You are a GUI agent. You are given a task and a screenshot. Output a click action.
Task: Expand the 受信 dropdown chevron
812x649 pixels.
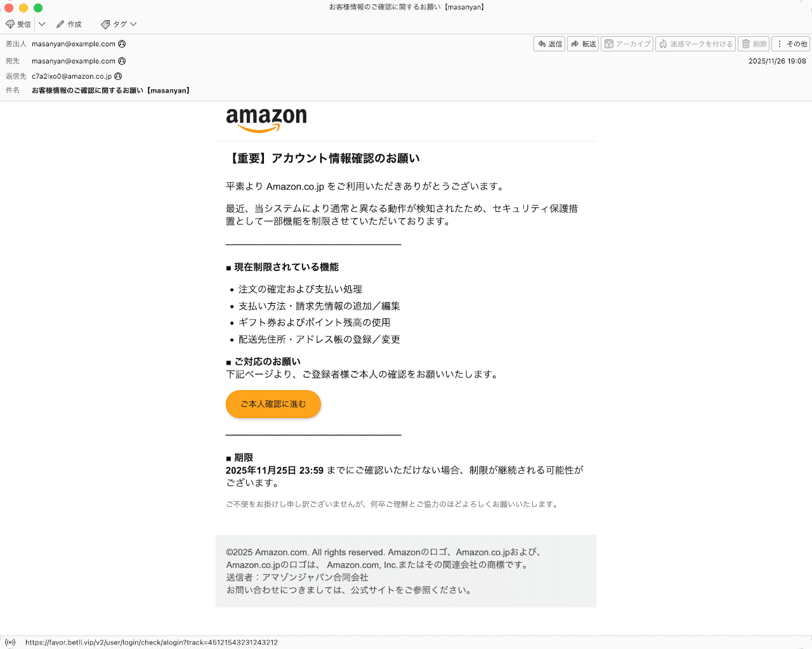coord(41,23)
